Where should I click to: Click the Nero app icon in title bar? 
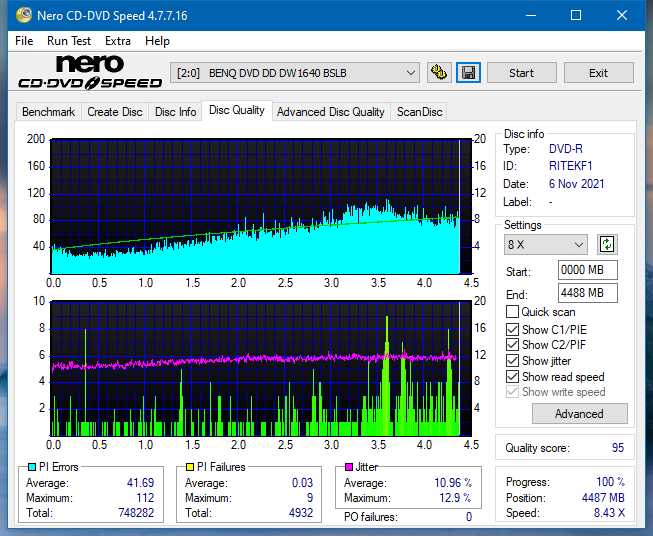click(x=23, y=15)
